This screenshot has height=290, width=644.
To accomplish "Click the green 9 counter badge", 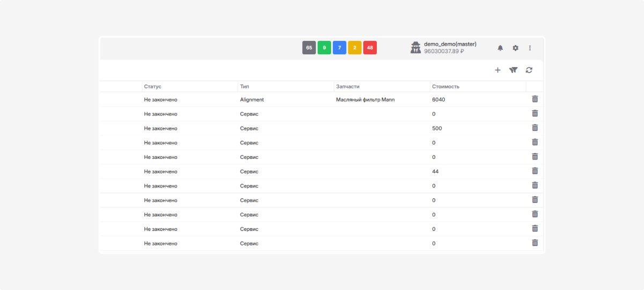I will point(324,48).
